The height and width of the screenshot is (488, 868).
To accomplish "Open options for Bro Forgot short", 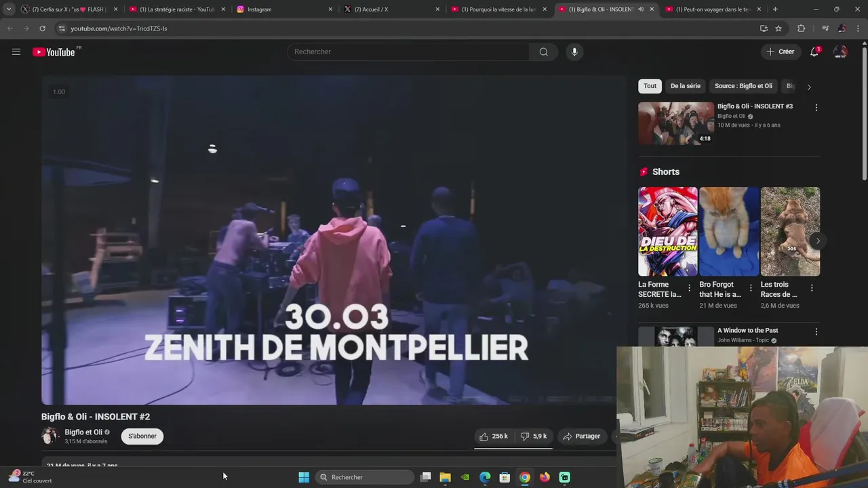I will tap(750, 288).
